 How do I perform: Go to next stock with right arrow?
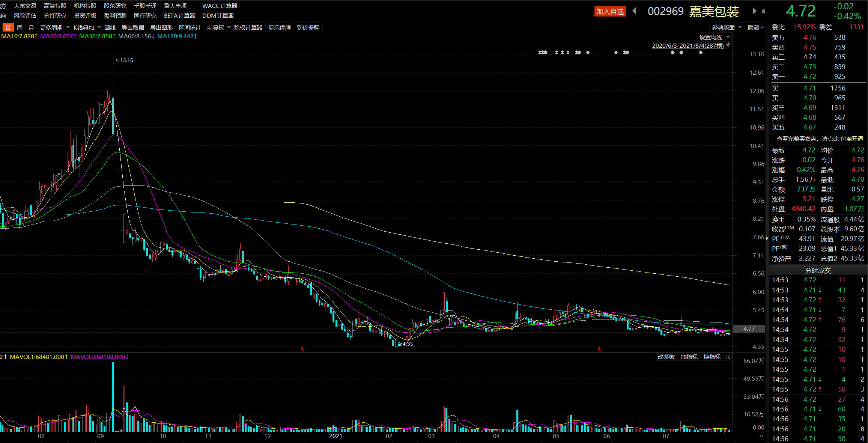point(755,11)
